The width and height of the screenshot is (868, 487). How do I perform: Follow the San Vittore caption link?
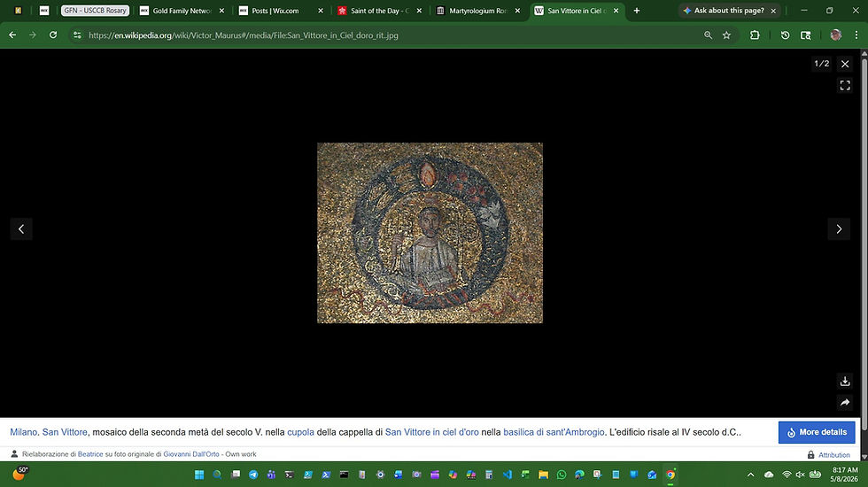65,432
